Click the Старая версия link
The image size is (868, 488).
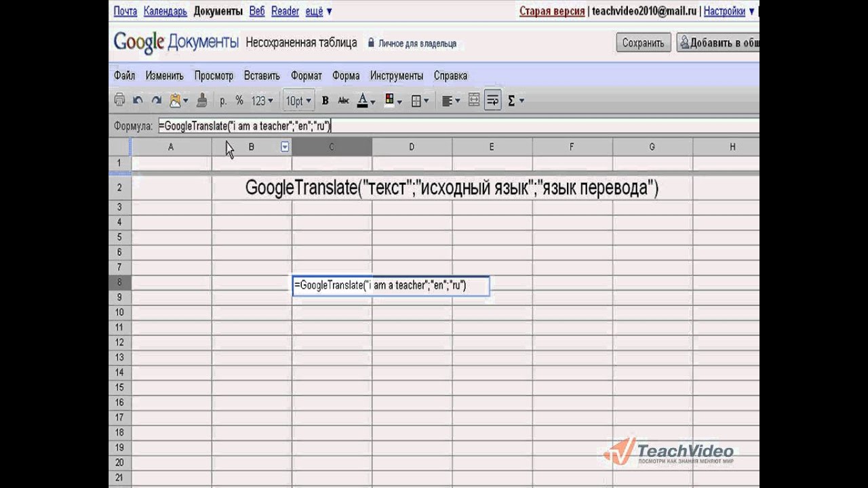(552, 11)
